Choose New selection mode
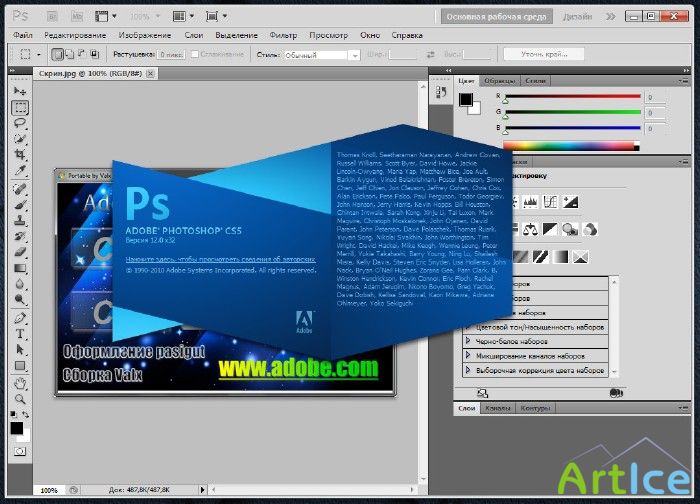This screenshot has width=700, height=504. [57, 54]
